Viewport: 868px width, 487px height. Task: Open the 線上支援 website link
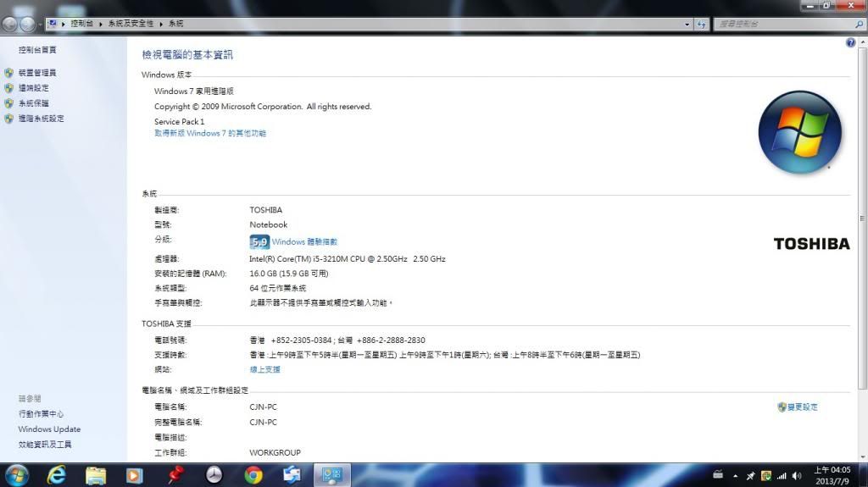(x=264, y=369)
